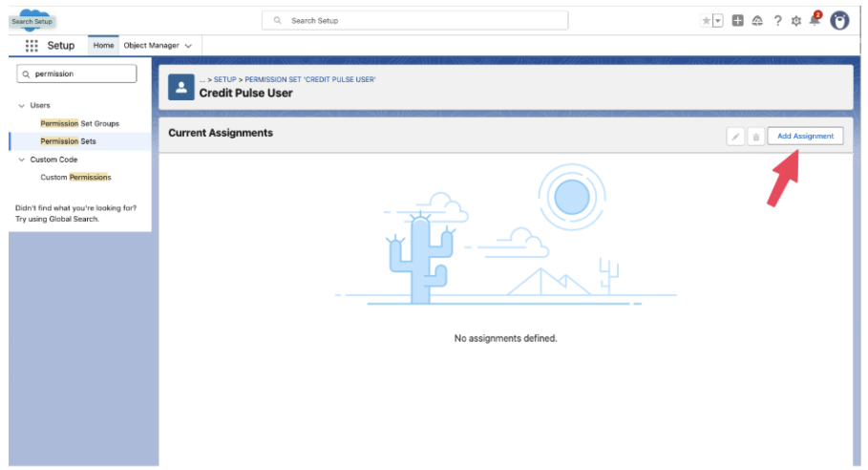This screenshot has width=868, height=470.
Task: Expand the Object Manager tab chevron
Action: tap(188, 46)
